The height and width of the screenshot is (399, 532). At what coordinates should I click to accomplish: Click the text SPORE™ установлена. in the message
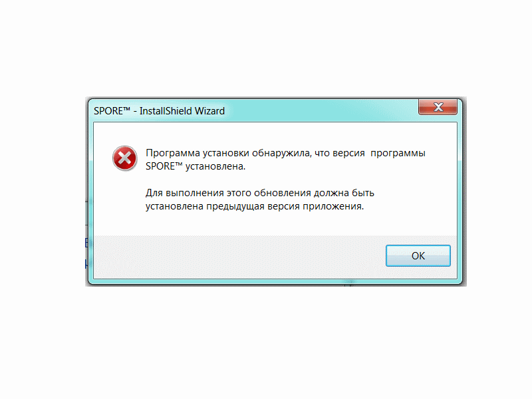196,166
